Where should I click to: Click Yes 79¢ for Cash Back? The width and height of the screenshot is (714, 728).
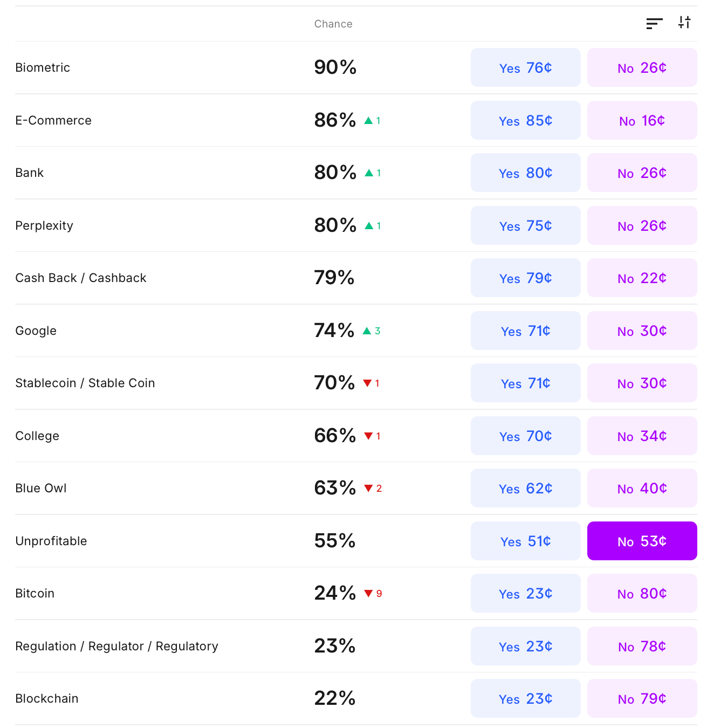pos(525,278)
